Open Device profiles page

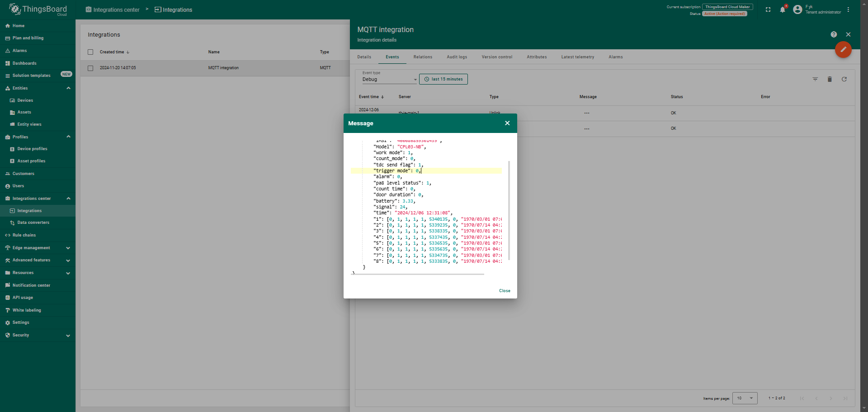(38, 149)
